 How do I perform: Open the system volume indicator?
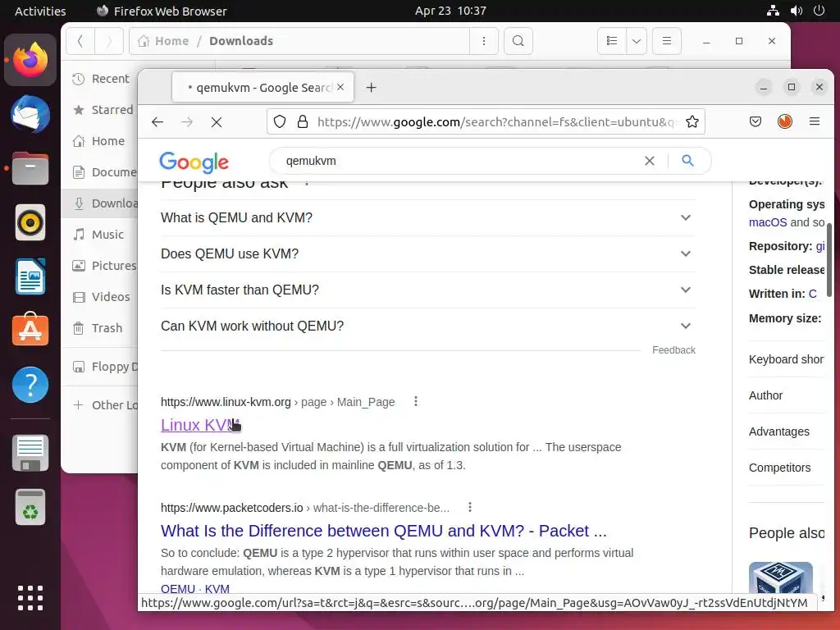(x=796, y=11)
